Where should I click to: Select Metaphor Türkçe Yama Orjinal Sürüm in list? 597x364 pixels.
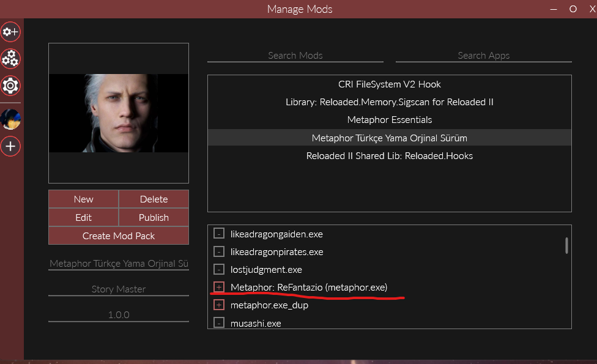coord(390,138)
